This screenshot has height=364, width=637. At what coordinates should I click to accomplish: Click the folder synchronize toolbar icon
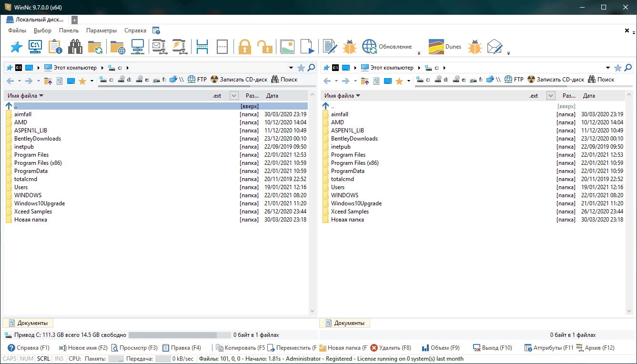point(95,47)
